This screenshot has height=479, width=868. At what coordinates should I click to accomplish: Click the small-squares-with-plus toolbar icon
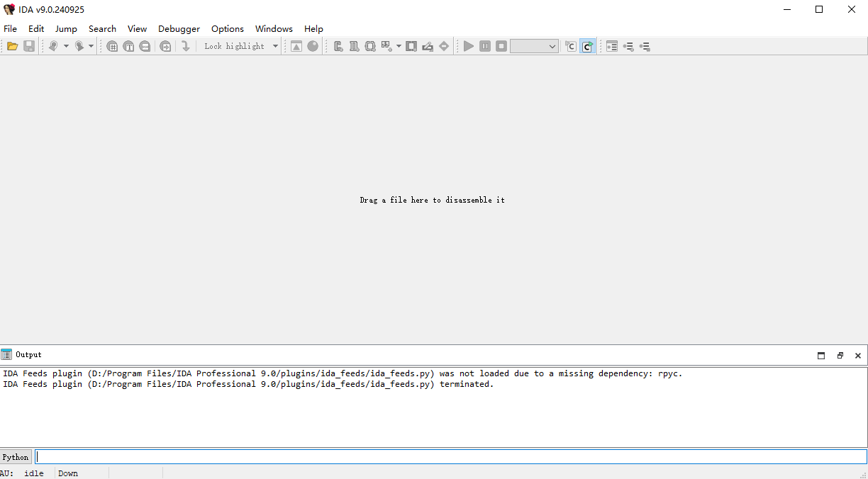[x=386, y=46]
